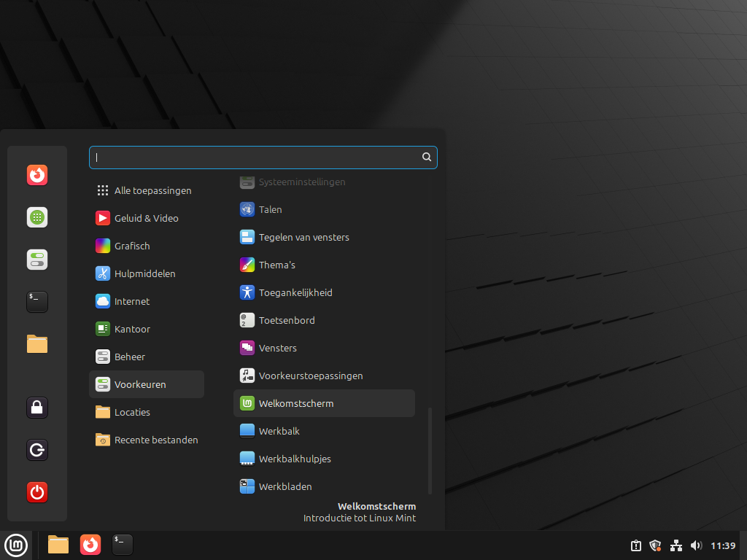Select Grafisch category
747x560 pixels.
tap(147, 246)
